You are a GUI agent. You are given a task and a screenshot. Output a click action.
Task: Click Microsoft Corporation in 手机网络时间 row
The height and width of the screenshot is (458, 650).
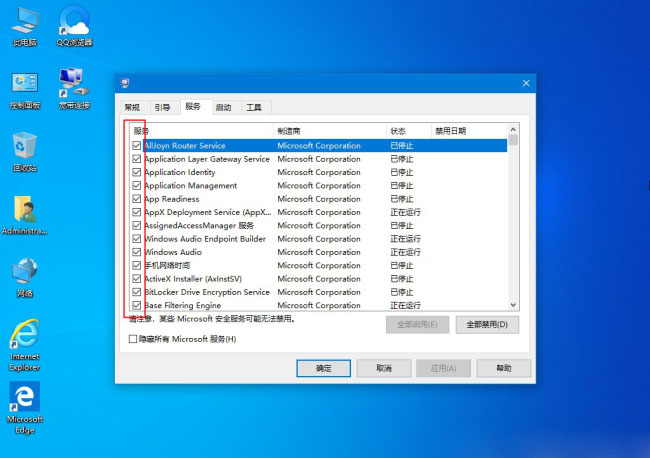(x=319, y=265)
